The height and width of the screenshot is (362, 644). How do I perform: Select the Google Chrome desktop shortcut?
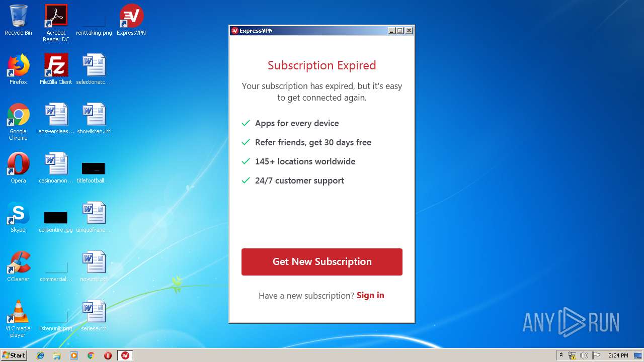(18, 122)
